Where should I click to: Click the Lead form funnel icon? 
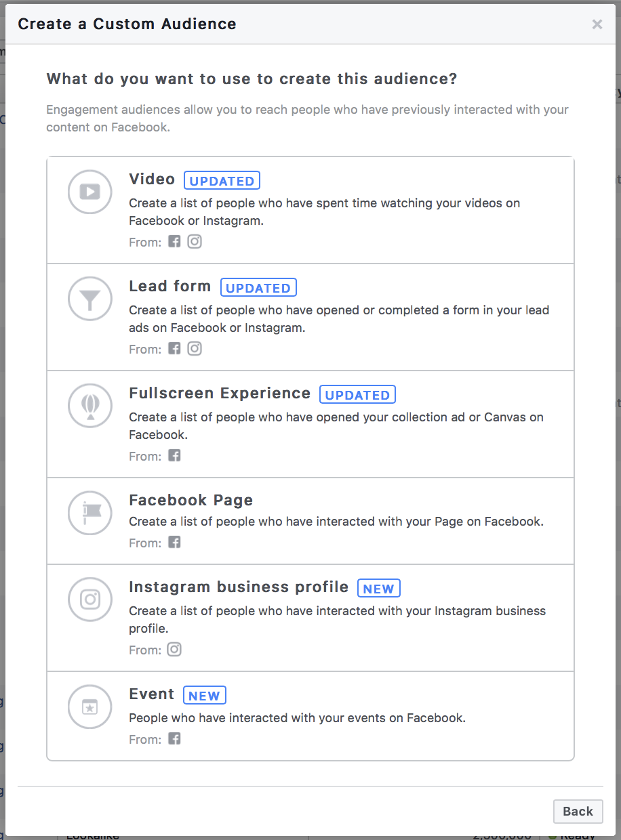89,298
